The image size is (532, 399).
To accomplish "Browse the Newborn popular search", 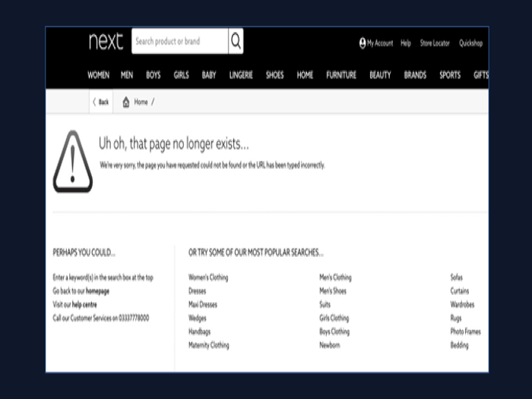I will click(330, 345).
